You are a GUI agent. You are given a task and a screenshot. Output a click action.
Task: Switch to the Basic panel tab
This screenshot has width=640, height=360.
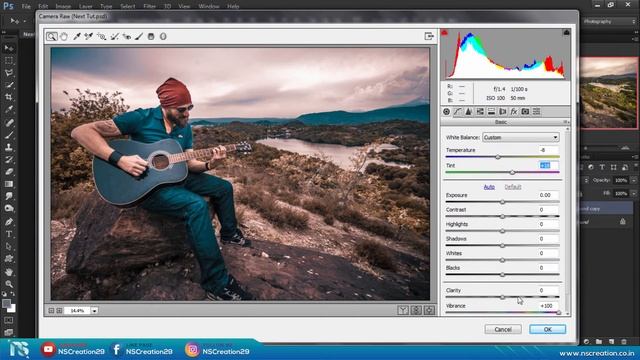click(x=446, y=111)
